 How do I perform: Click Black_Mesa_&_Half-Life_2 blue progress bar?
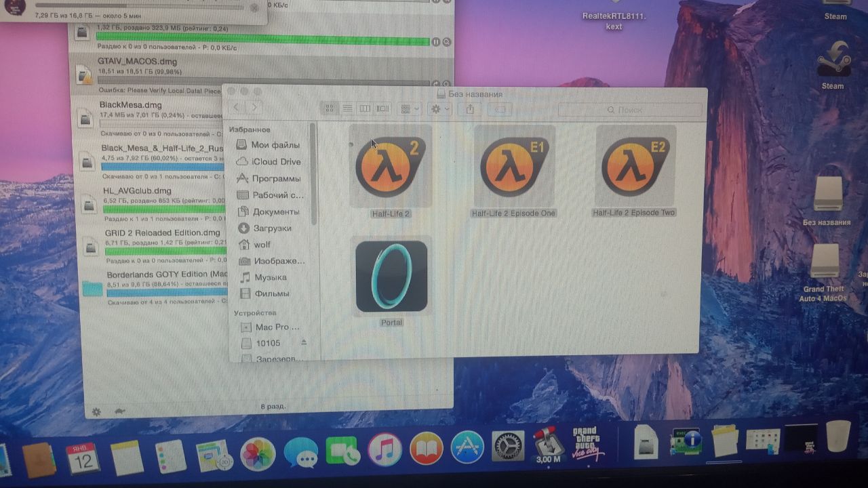pyautogui.click(x=163, y=167)
